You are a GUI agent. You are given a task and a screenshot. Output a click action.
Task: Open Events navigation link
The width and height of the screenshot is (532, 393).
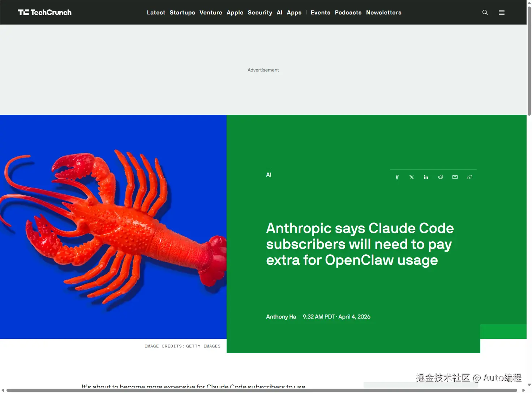coord(320,12)
